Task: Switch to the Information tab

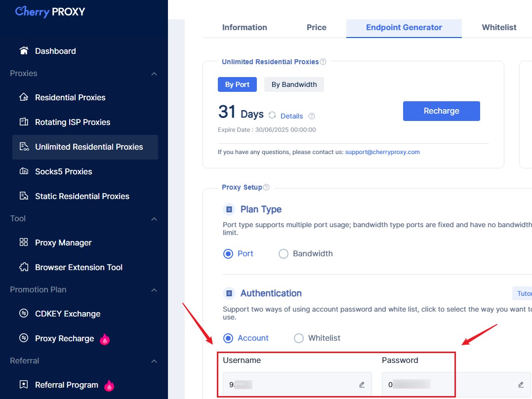Action: (x=245, y=28)
